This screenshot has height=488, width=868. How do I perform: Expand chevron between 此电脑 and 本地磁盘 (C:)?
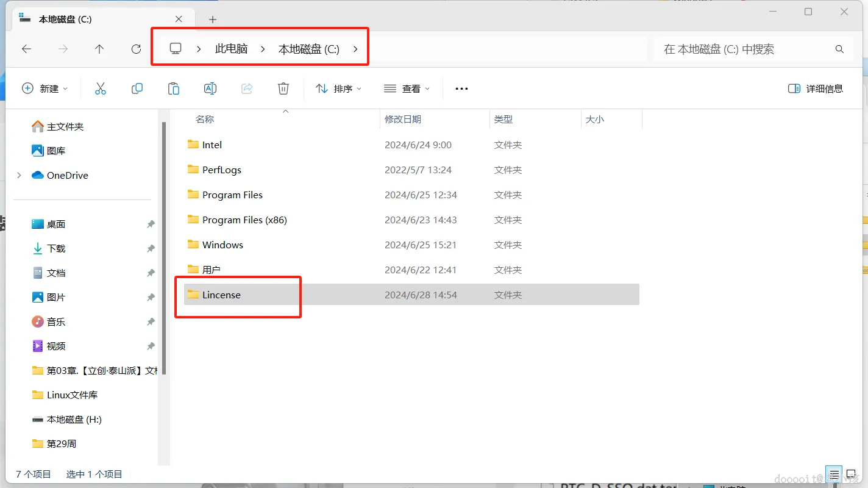click(263, 49)
